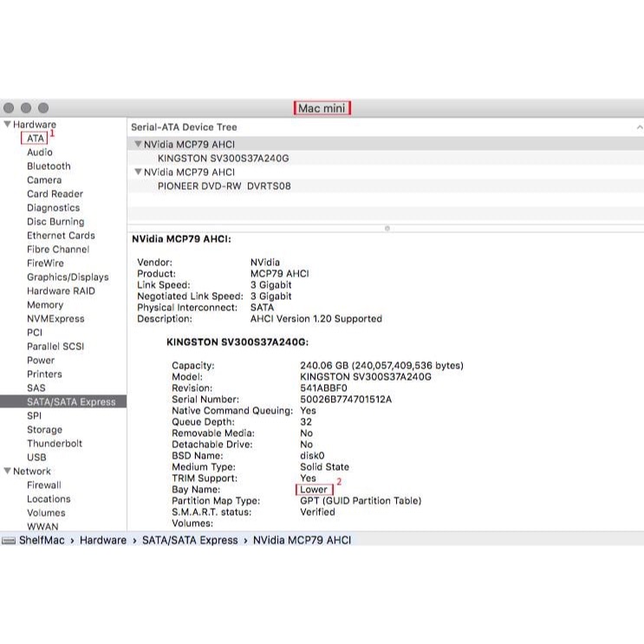Open the Card Reader section
This screenshot has width=644, height=644.
click(x=55, y=194)
